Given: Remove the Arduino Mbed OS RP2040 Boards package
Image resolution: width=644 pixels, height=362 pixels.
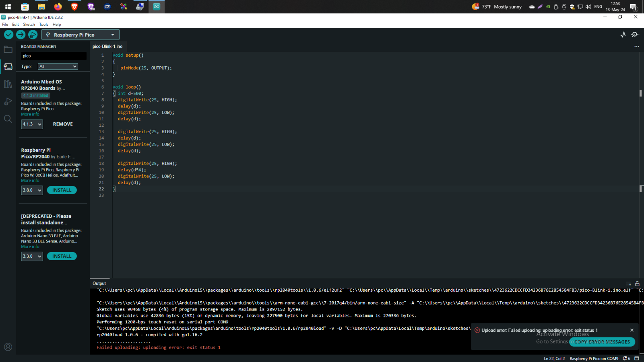Looking at the screenshot, I should (63, 124).
